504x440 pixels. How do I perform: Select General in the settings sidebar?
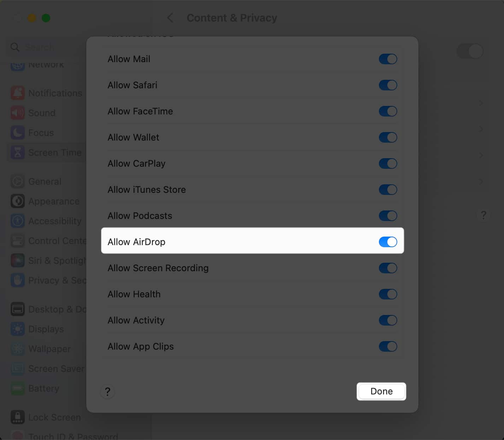click(45, 181)
